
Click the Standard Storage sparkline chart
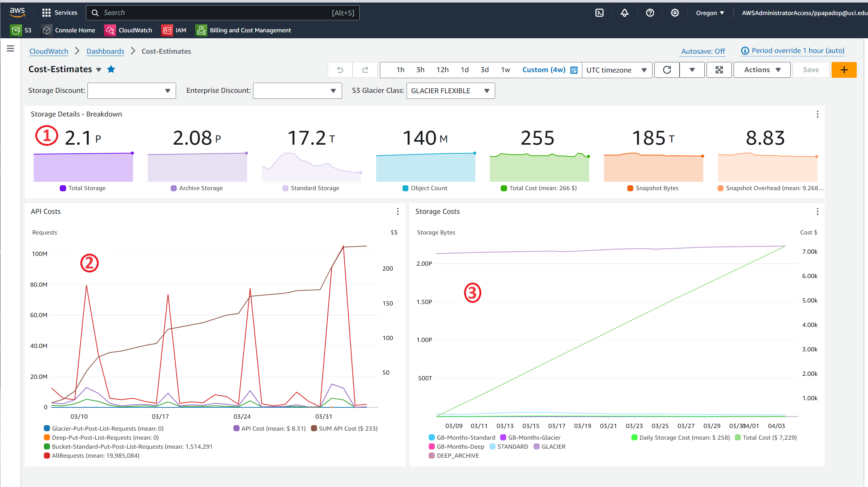[x=312, y=167]
